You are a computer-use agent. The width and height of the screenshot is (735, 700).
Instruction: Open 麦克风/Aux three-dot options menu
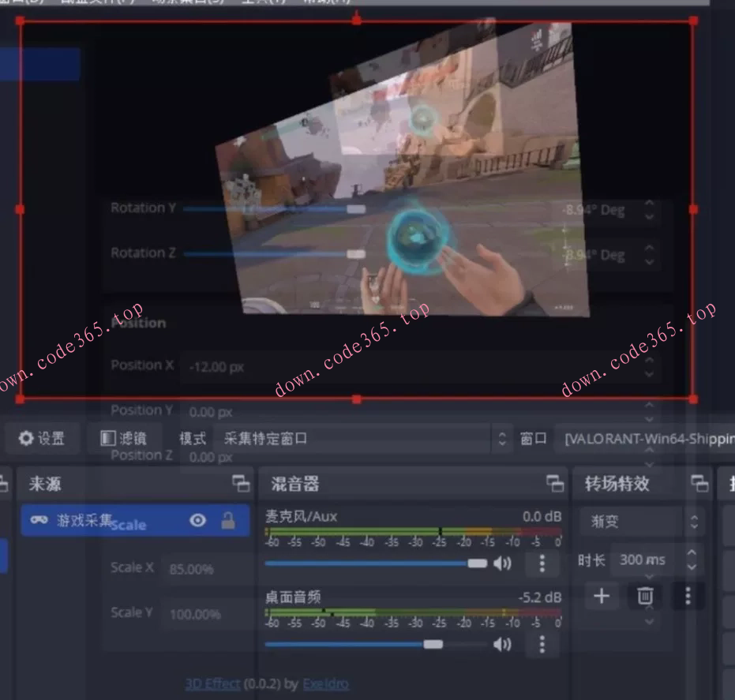click(542, 563)
